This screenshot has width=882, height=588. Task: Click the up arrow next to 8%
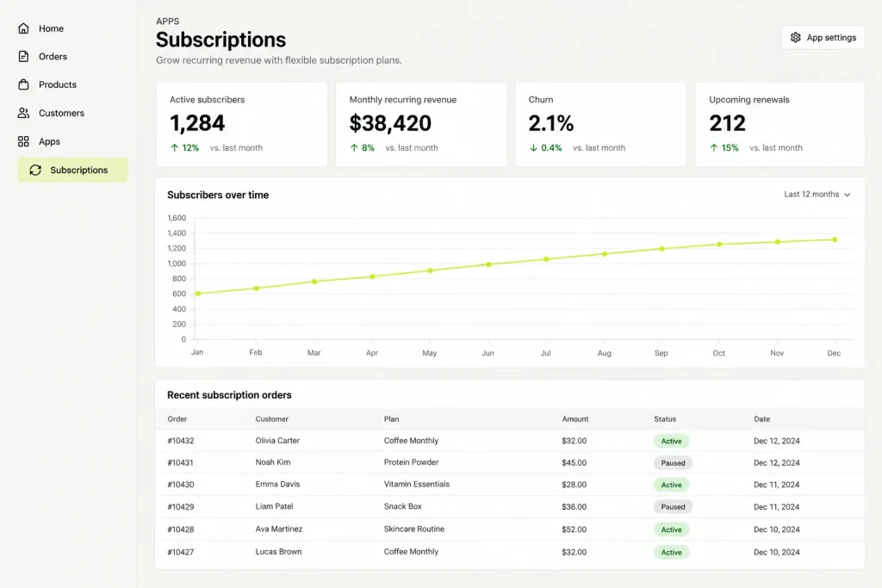coord(354,148)
